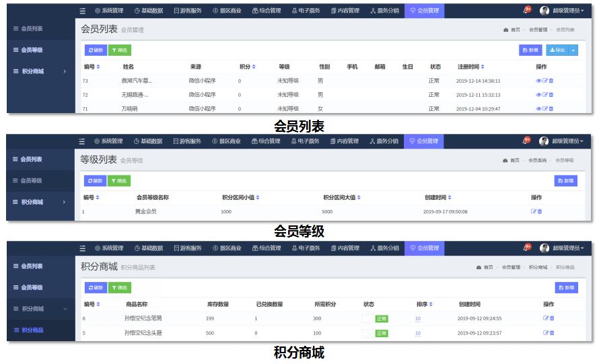
Task: Click view (eye) icon for member 73 row
Action: click(538, 81)
